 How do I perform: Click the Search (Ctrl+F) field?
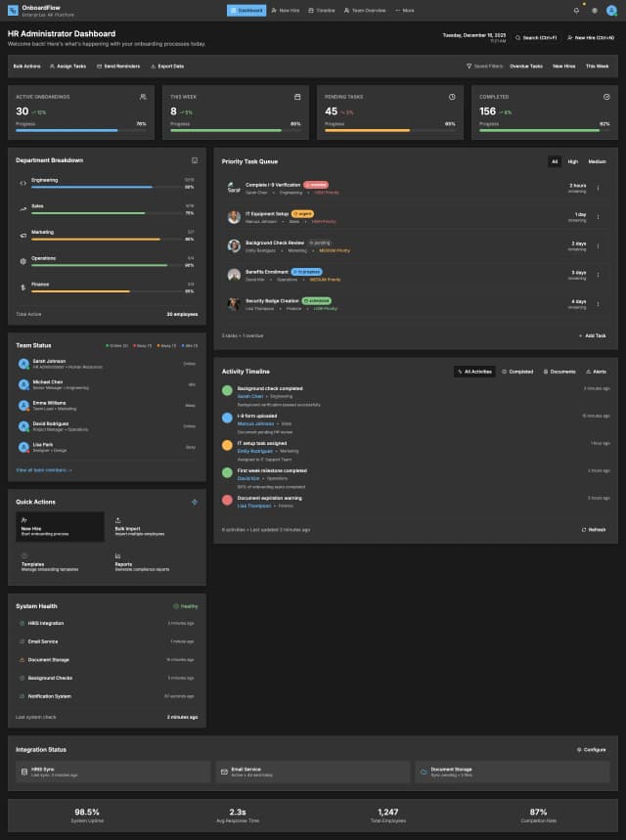coord(536,37)
